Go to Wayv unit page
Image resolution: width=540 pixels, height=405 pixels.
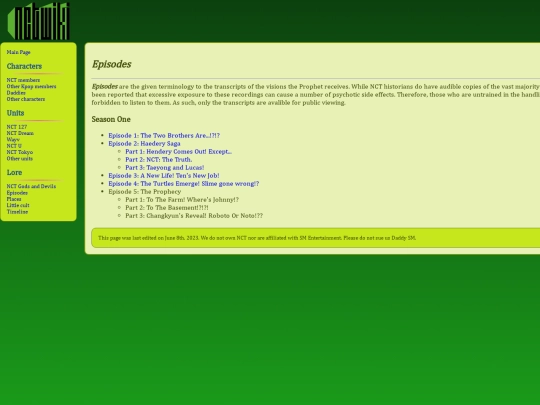13,139
